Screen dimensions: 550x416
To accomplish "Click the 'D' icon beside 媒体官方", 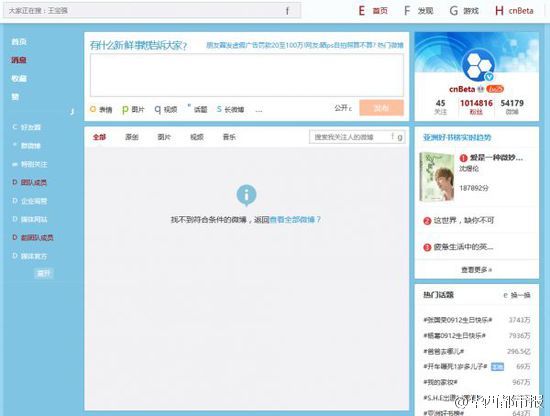I will click(x=15, y=256).
